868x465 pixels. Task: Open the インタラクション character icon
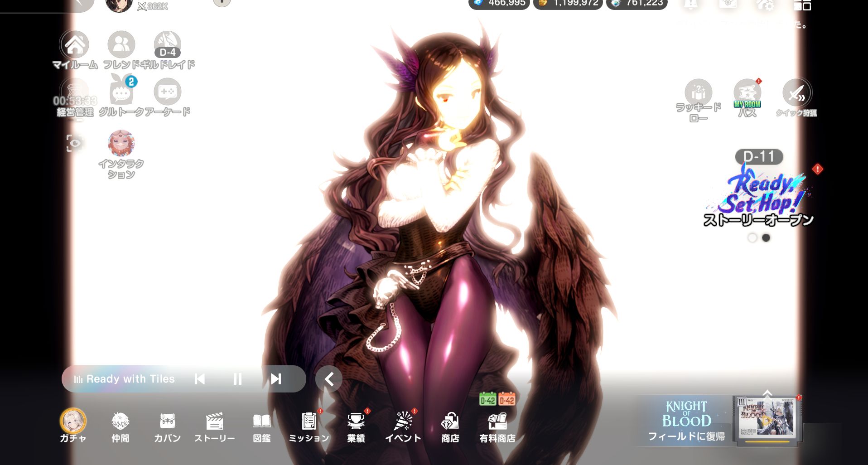(121, 144)
